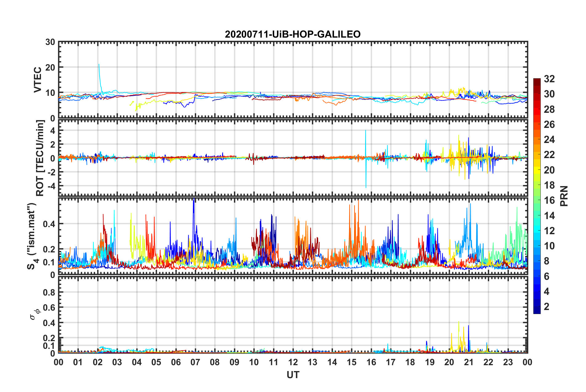Select the 2 tick on ROT axis

53,144
